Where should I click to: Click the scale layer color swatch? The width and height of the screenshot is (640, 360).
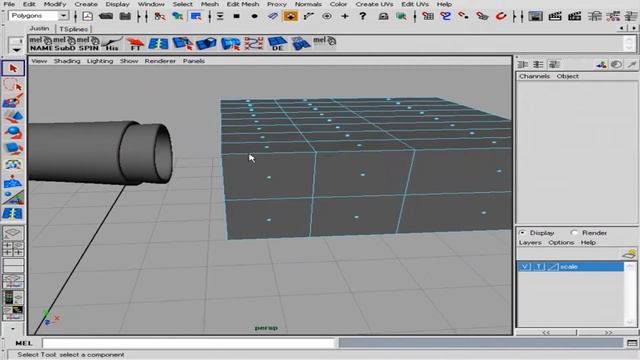pyautogui.click(x=553, y=267)
